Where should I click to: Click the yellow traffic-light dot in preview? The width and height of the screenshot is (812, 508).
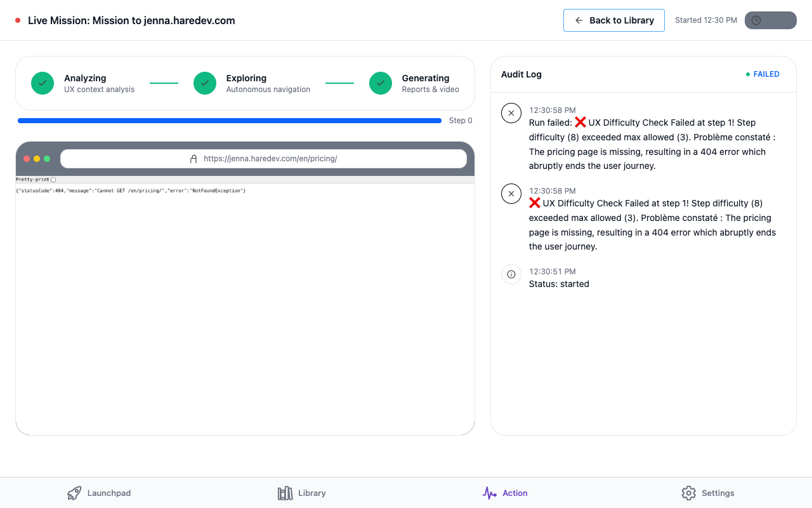37,159
